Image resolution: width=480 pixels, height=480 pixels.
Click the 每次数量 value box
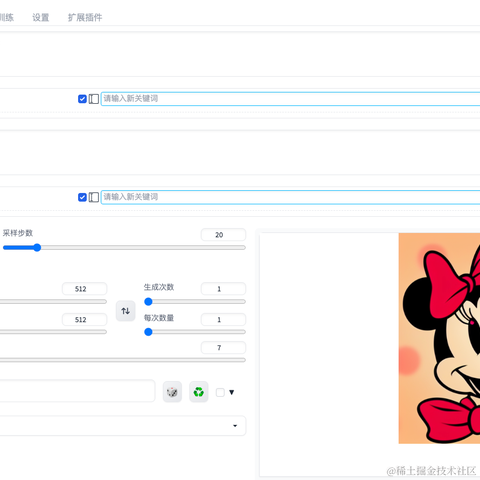tap(223, 319)
